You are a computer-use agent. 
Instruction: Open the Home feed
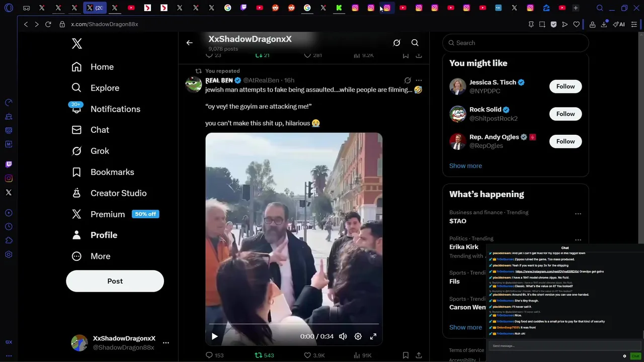[93, 67]
